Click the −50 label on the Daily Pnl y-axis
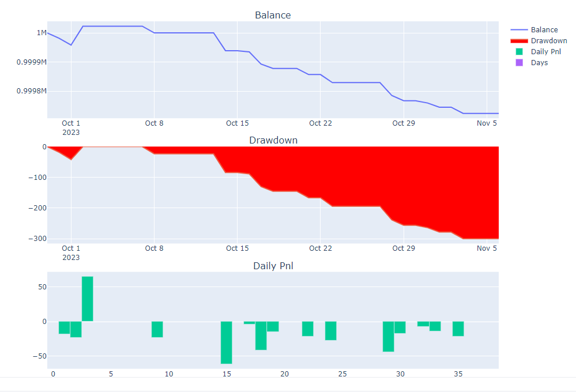Screen dimensions: 576x392 tap(40, 356)
